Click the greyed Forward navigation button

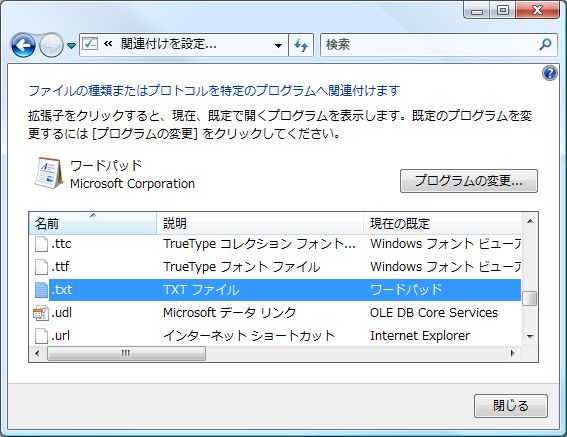[51, 45]
